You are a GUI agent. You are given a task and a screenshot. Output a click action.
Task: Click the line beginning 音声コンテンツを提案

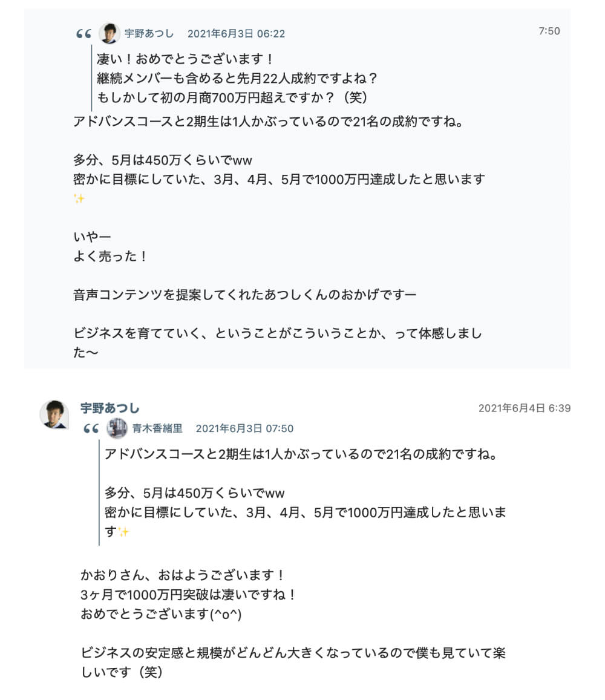point(244,295)
